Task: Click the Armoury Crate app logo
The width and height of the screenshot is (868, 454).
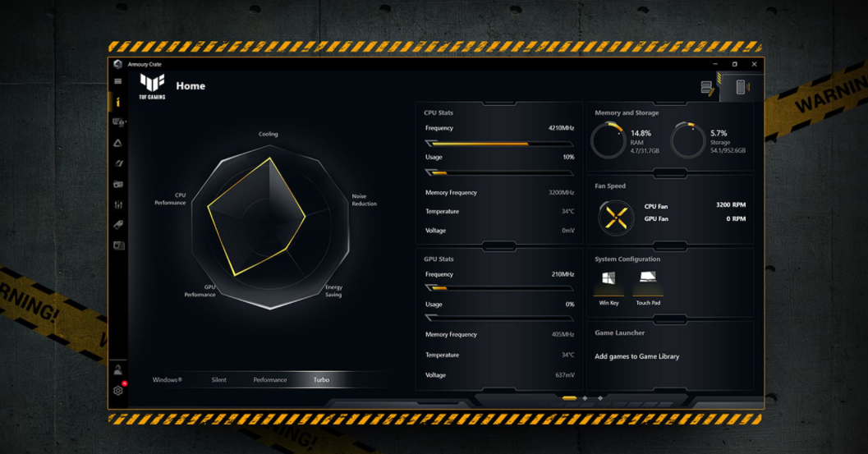Action: [117, 64]
